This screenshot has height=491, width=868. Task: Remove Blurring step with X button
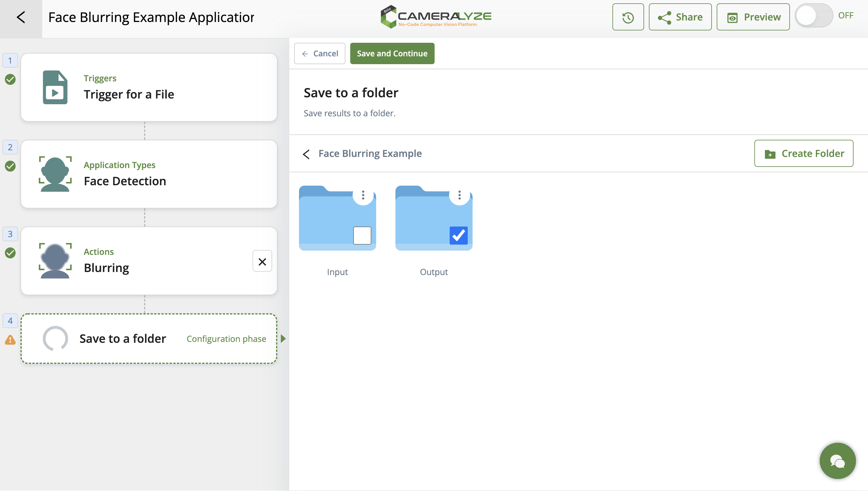(262, 261)
